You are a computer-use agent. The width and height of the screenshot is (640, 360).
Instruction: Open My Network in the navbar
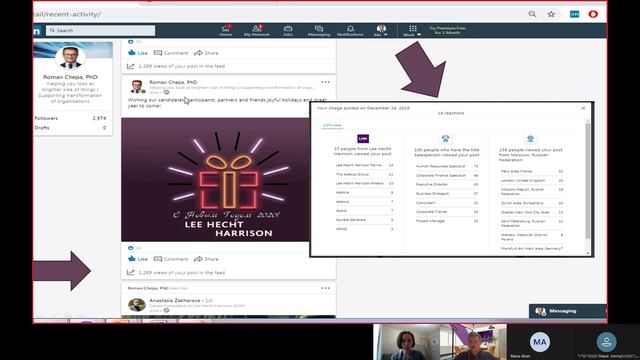[257, 31]
